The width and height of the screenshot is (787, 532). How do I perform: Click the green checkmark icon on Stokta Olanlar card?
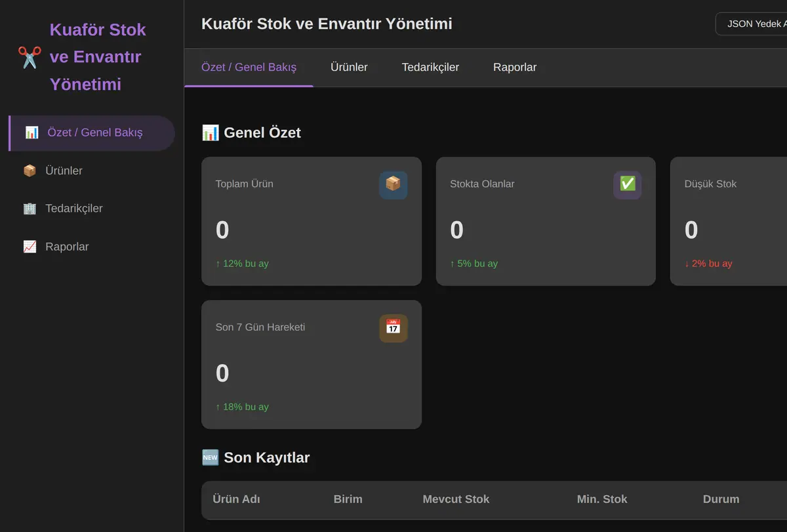(x=628, y=185)
